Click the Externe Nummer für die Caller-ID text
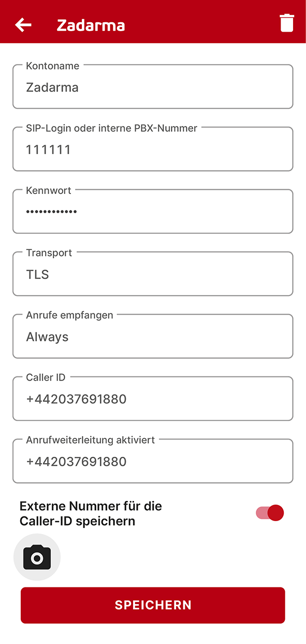The width and height of the screenshot is (306, 644). tap(91, 513)
